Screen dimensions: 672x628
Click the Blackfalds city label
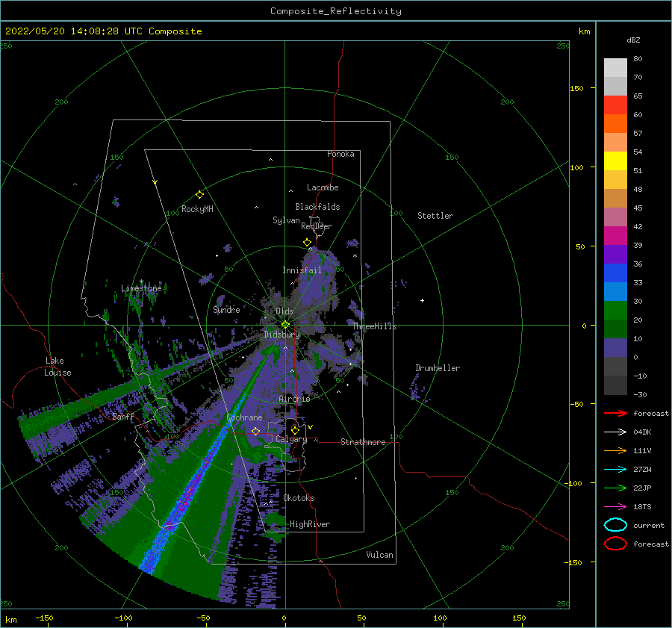coord(317,207)
